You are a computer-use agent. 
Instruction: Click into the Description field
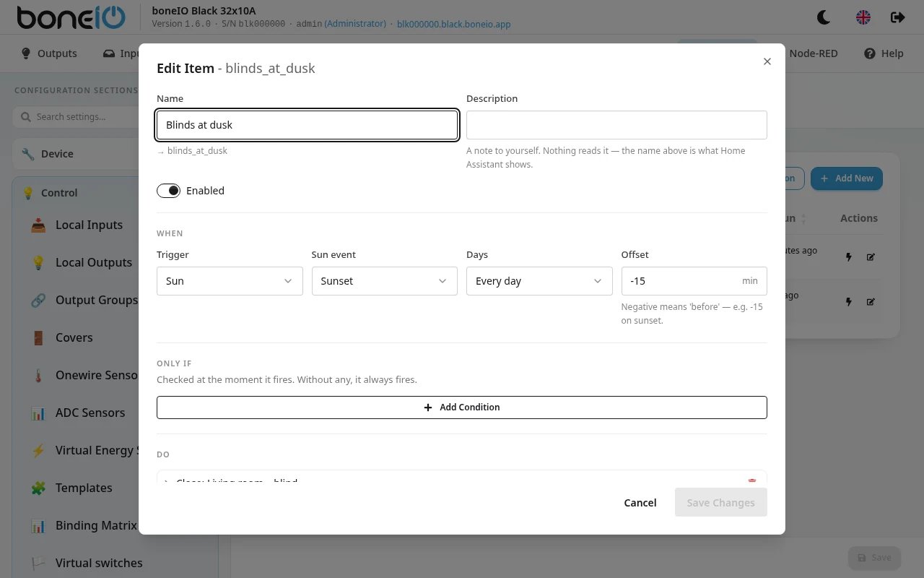pyautogui.click(x=616, y=125)
